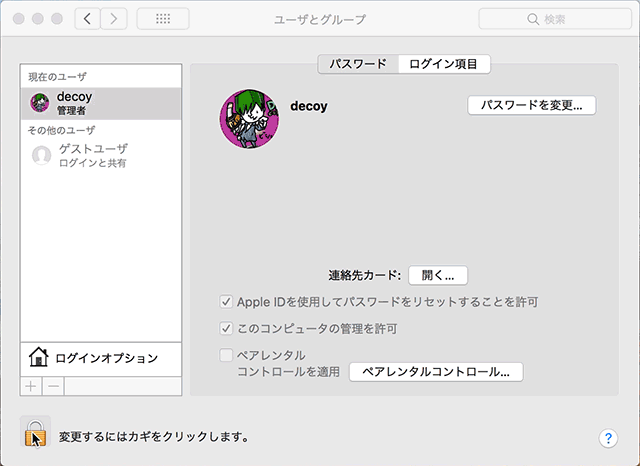Remove a user with the minus button
Screen dimensions: 640x466
click(53, 386)
